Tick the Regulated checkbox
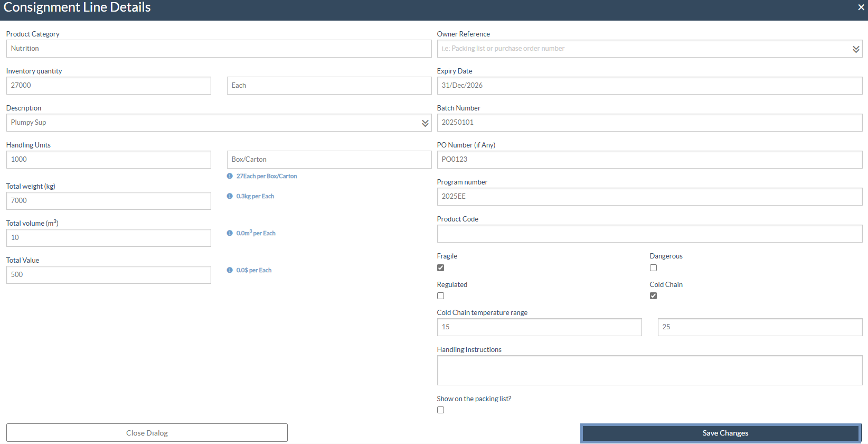The height and width of the screenshot is (444, 868). pos(441,296)
